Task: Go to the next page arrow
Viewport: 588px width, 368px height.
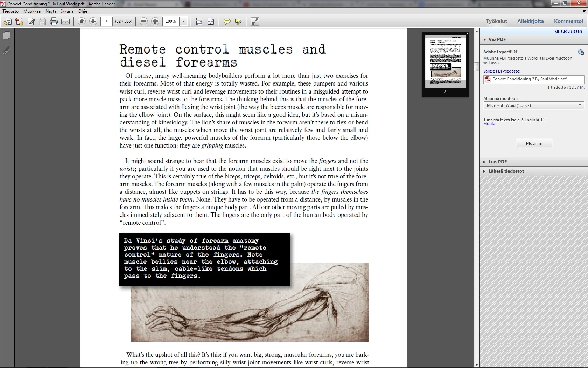Action: pos(93,21)
